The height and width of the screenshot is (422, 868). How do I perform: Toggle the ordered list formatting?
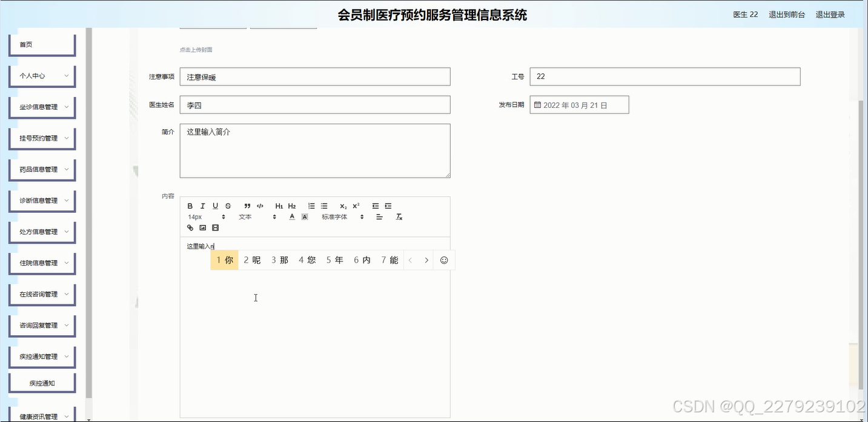pyautogui.click(x=311, y=206)
